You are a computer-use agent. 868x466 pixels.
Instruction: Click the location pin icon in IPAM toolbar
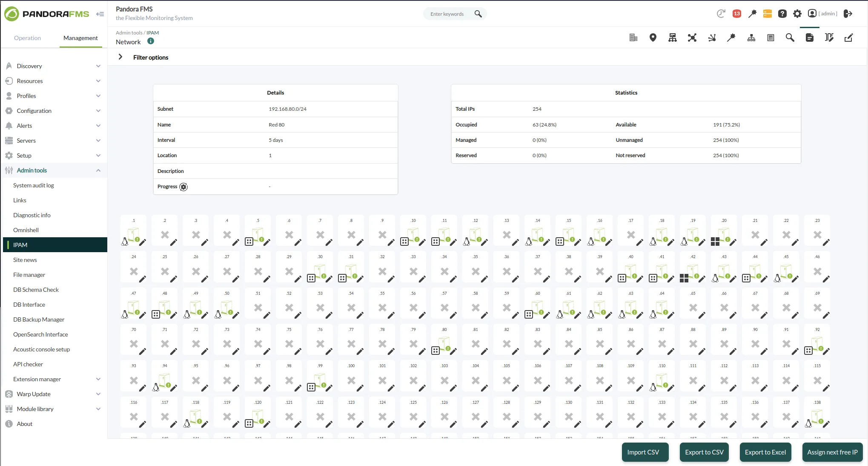[653, 37]
